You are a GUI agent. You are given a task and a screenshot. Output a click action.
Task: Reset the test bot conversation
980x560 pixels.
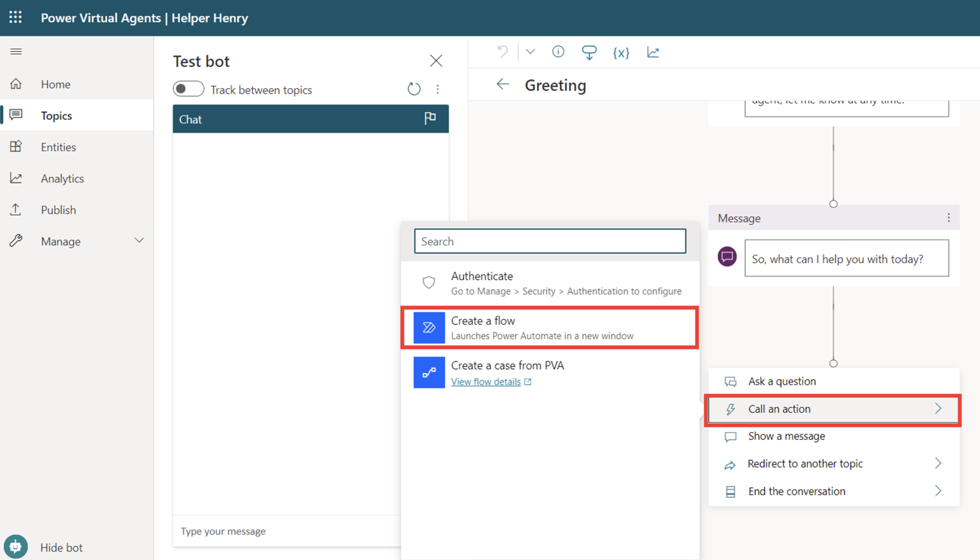[x=414, y=89]
